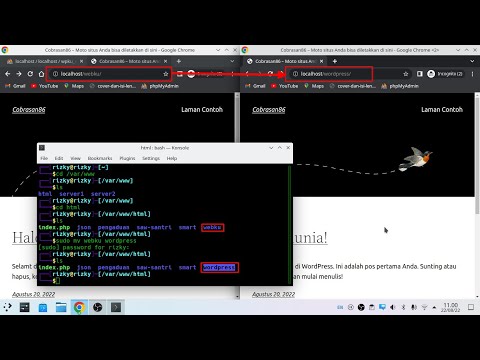The width and height of the screenshot is (480, 360).
Task: Open Konsole Plugins menu
Action: pos(127,158)
